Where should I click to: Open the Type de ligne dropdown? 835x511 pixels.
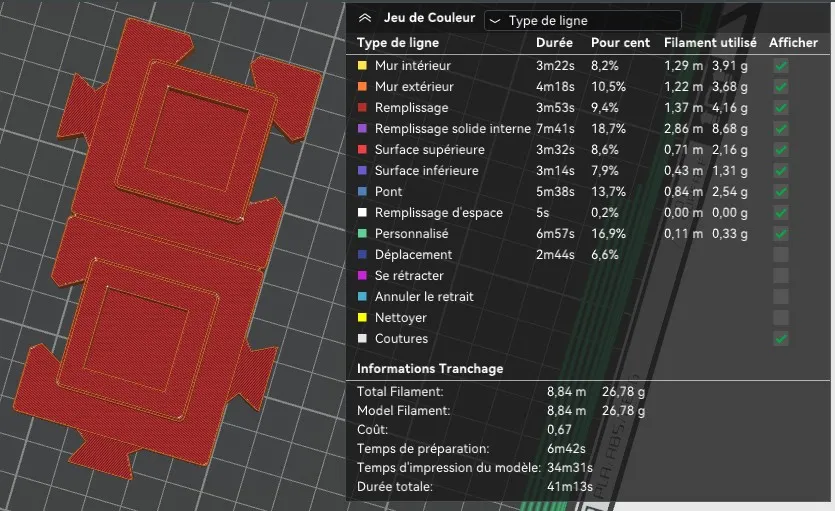pos(583,20)
